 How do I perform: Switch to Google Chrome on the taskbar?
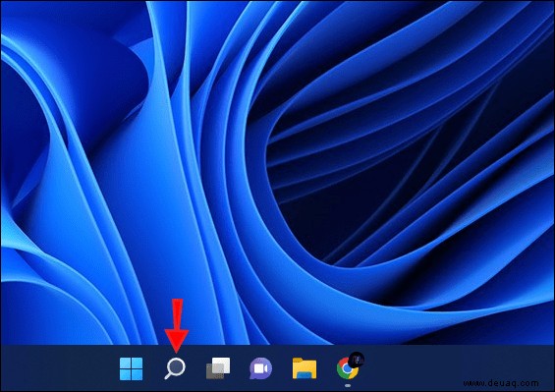click(x=348, y=368)
